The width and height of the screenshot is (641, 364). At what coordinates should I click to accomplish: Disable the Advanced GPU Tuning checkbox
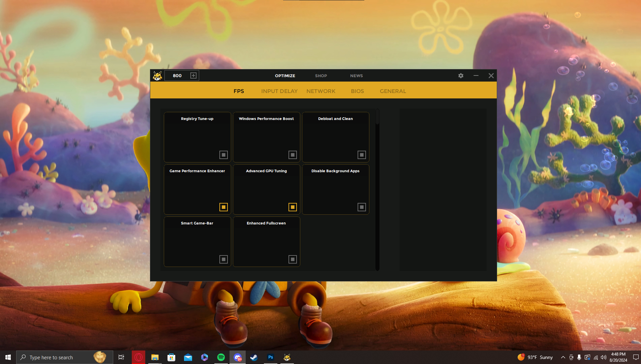293,207
